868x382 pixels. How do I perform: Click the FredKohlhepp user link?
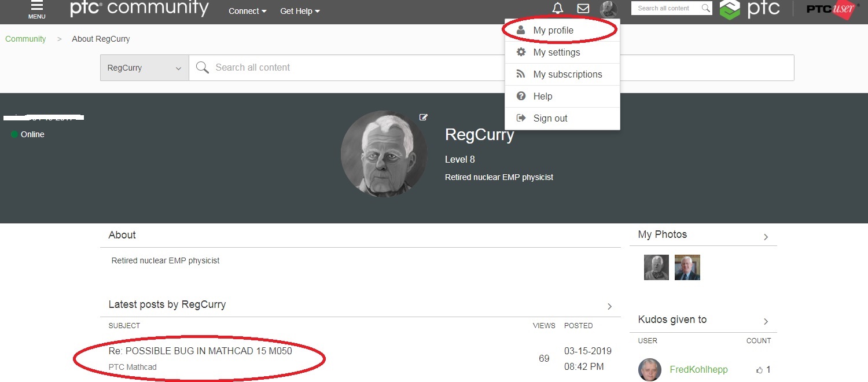click(698, 369)
